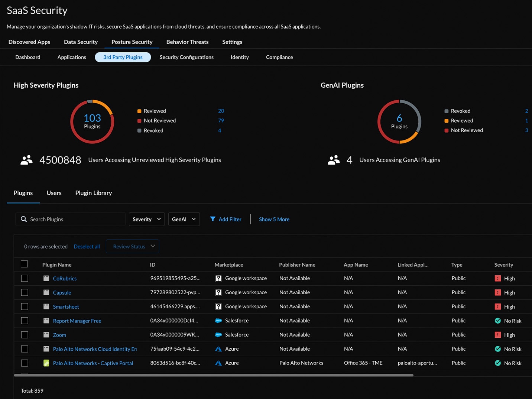532x399 pixels.
Task: Click the funnel icon beside Add Filter
Action: coord(213,219)
